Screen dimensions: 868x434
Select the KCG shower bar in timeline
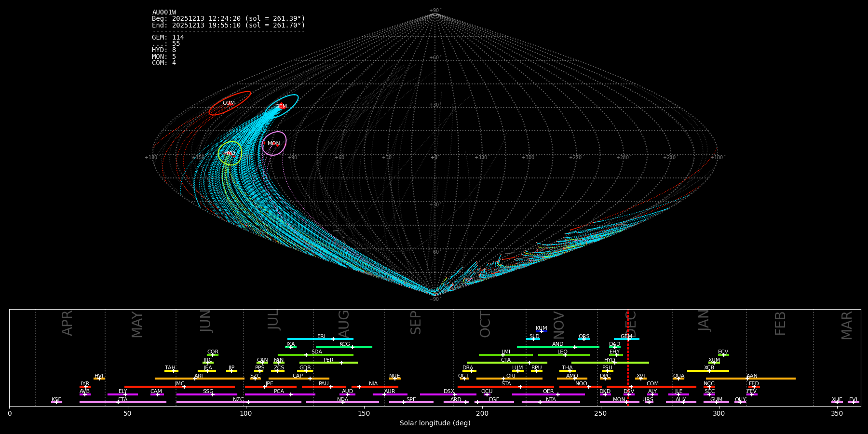344,347
